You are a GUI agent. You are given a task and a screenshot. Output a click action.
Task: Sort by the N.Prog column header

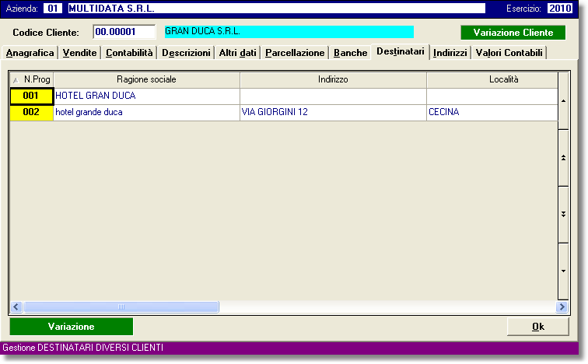click(x=32, y=79)
